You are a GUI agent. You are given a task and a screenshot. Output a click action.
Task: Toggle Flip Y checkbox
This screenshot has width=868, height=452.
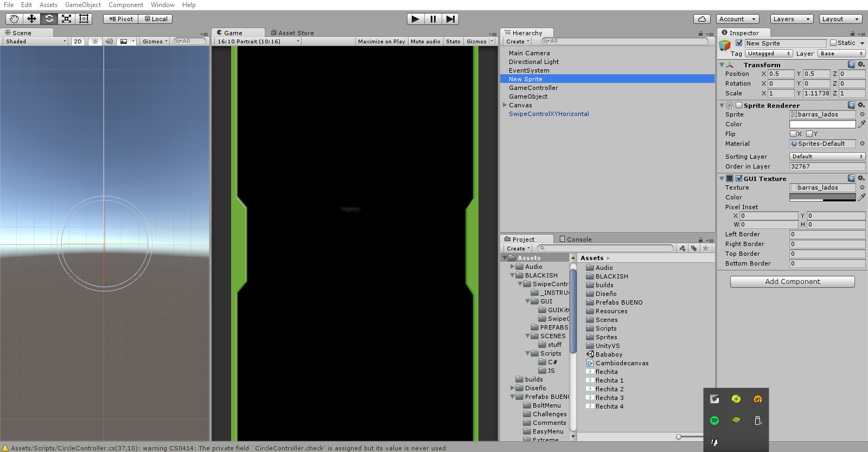tap(809, 134)
